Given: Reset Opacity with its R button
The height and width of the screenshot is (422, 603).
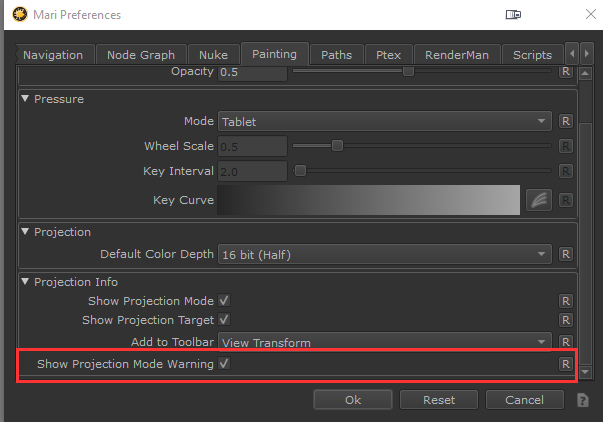Looking at the screenshot, I should (565, 74).
